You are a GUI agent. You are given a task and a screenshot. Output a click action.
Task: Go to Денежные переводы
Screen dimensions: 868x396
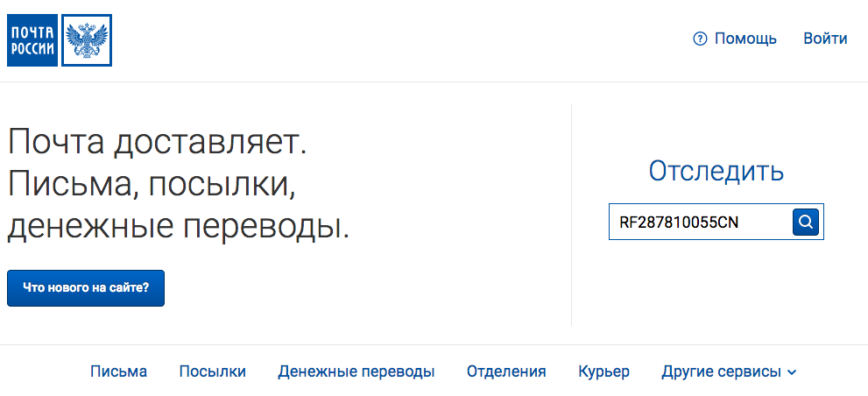click(356, 371)
